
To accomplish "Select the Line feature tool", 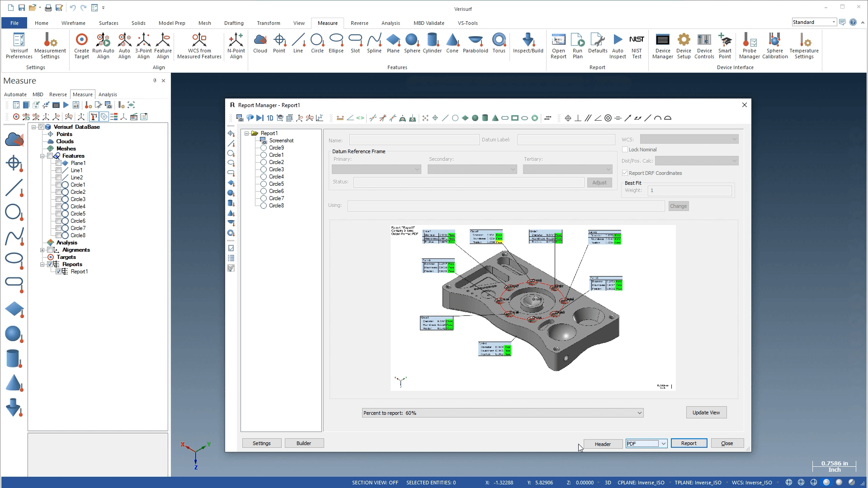I will pos(298,43).
